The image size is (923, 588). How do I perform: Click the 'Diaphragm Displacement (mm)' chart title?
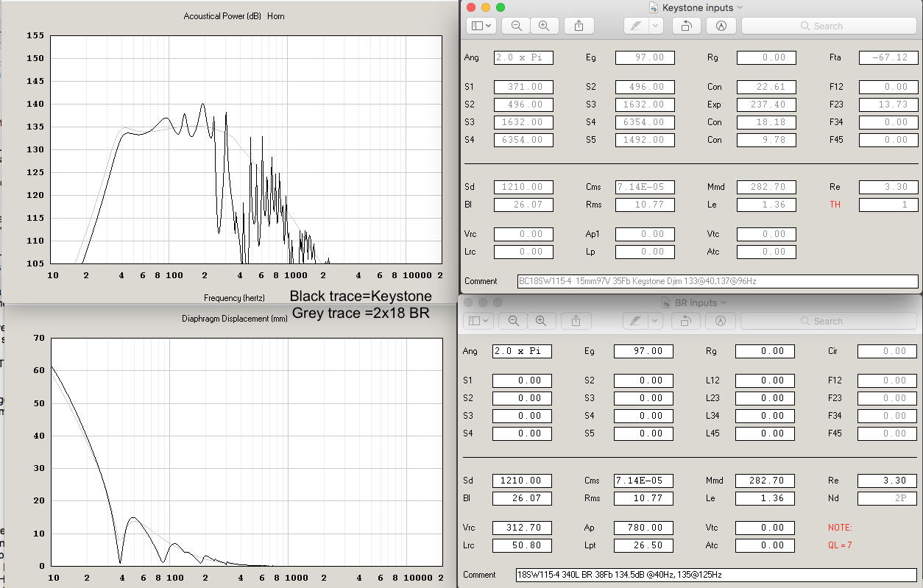coord(235,319)
